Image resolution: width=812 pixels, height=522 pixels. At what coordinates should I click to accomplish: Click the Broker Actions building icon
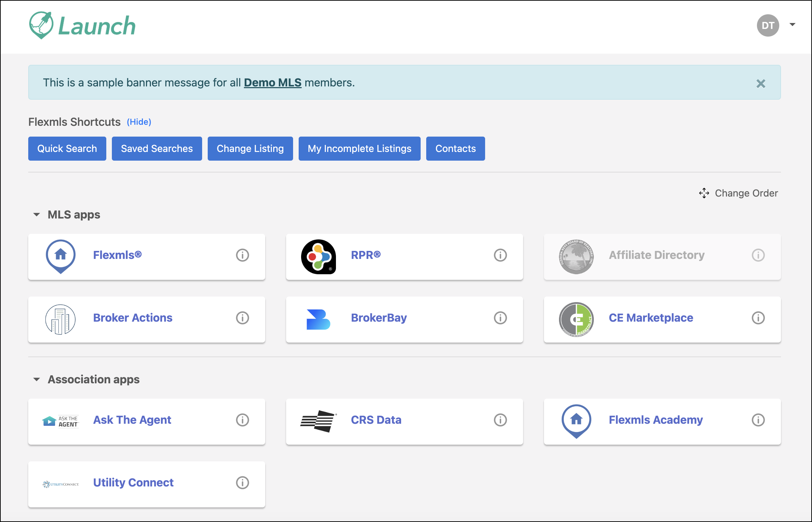pyautogui.click(x=61, y=320)
